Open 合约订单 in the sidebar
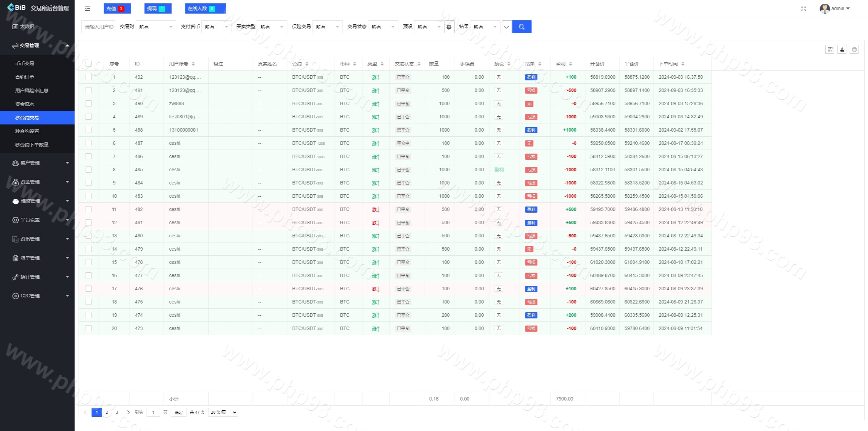Image resolution: width=868 pixels, height=431 pixels. coord(25,77)
